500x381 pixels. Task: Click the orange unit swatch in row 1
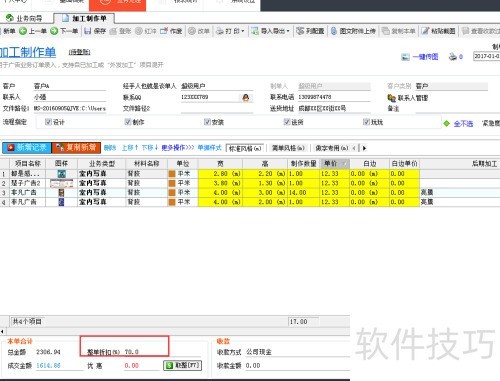coord(172,174)
